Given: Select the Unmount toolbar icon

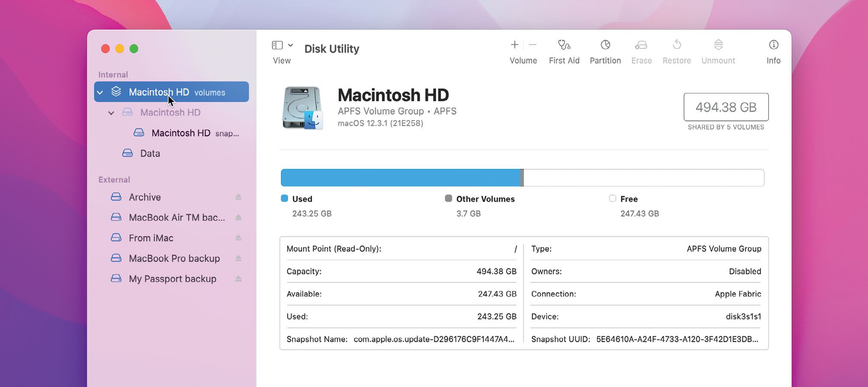Looking at the screenshot, I should [x=718, y=45].
